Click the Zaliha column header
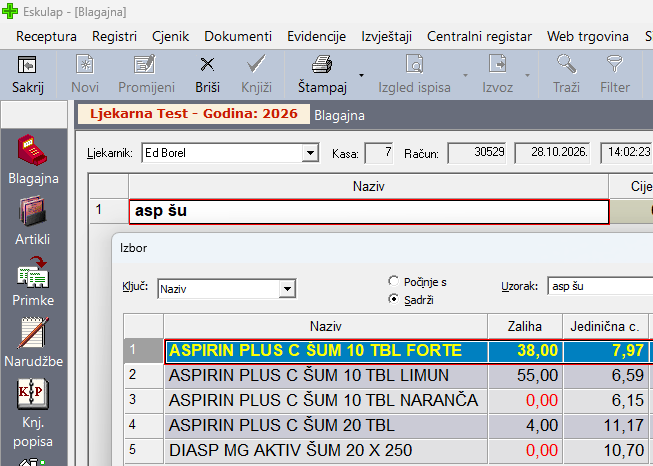Screen dimensions: 653x466 [525, 326]
